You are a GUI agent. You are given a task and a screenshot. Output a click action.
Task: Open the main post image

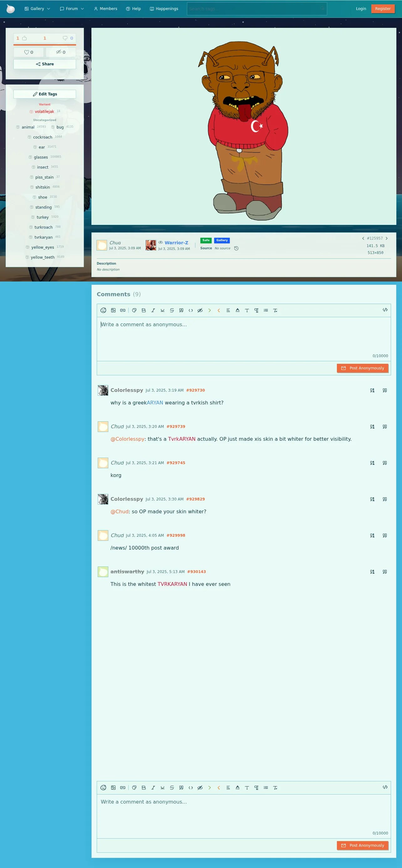(x=244, y=126)
